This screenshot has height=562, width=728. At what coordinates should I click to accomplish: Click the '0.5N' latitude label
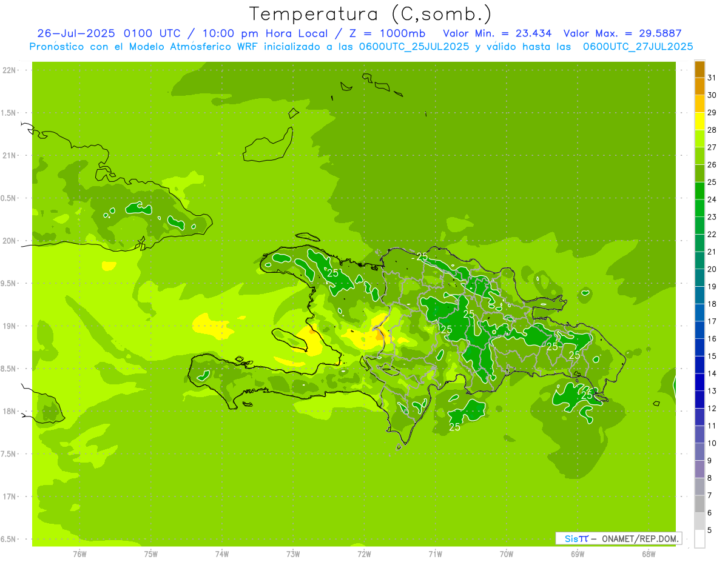point(9,198)
